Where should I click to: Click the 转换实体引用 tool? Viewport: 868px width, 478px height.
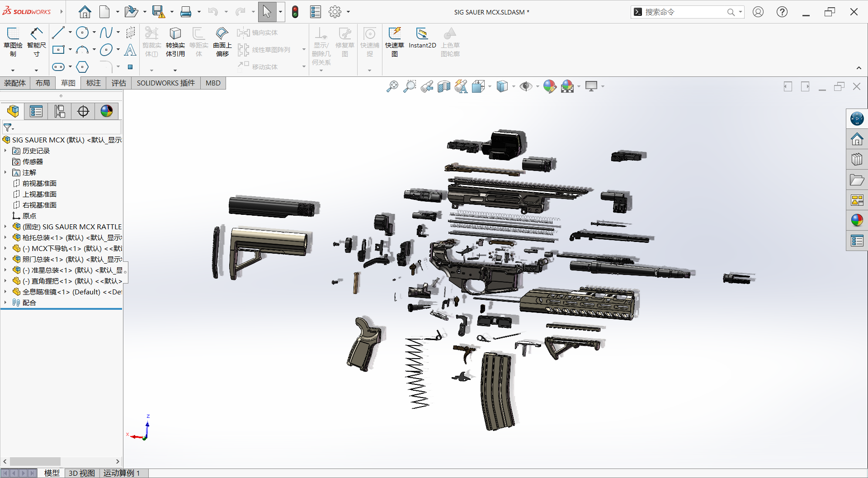pos(175,42)
